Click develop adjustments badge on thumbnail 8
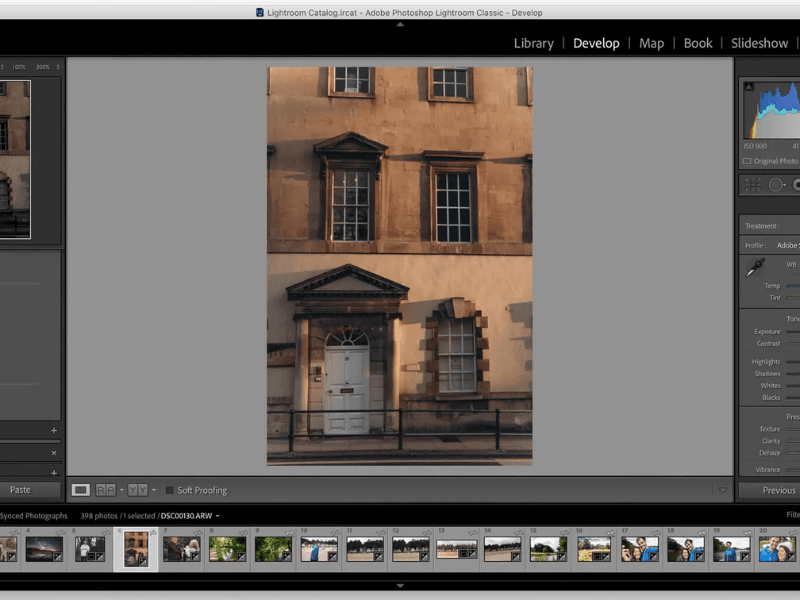 pos(241,557)
